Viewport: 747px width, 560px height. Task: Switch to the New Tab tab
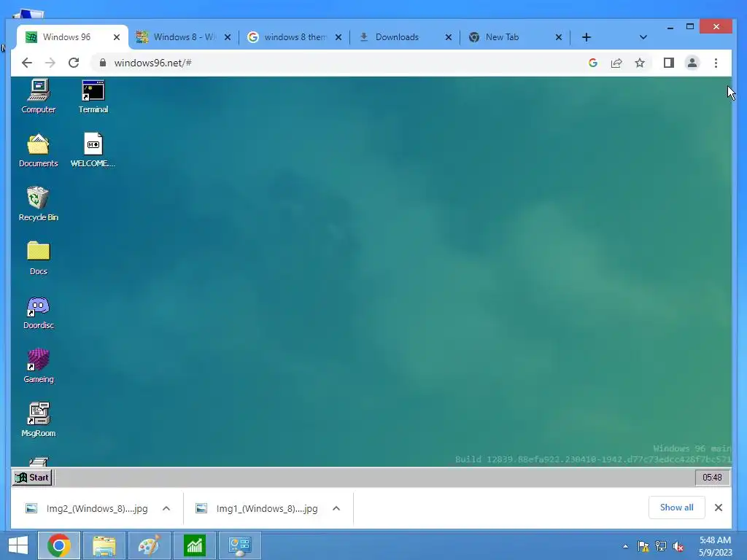tap(516, 37)
